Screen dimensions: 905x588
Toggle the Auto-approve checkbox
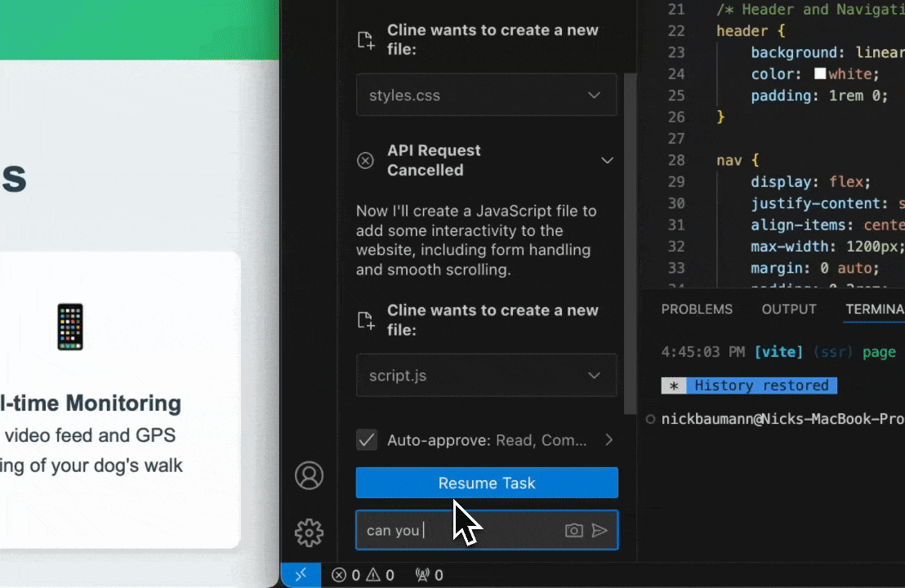tap(367, 439)
